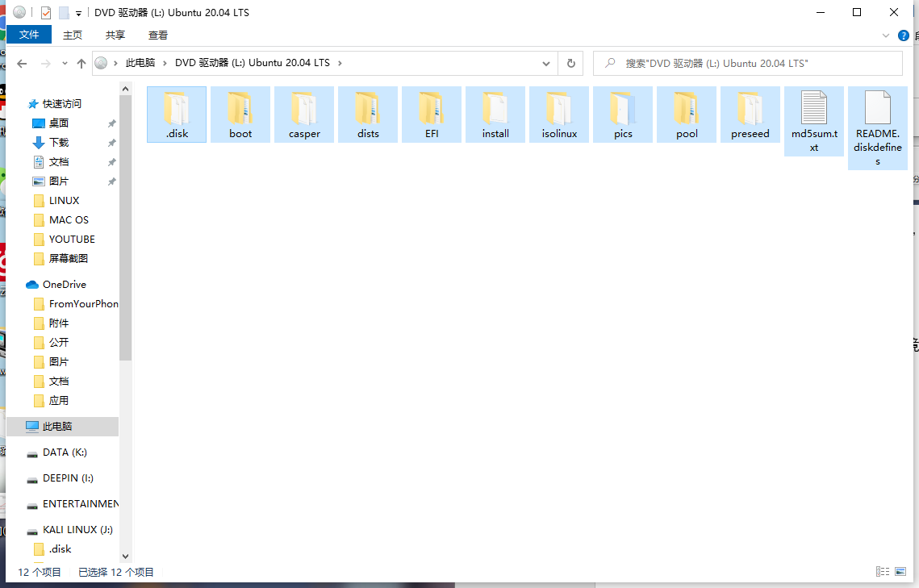Click navigation pane scroll up arrow
919x588 pixels.
pos(125,89)
